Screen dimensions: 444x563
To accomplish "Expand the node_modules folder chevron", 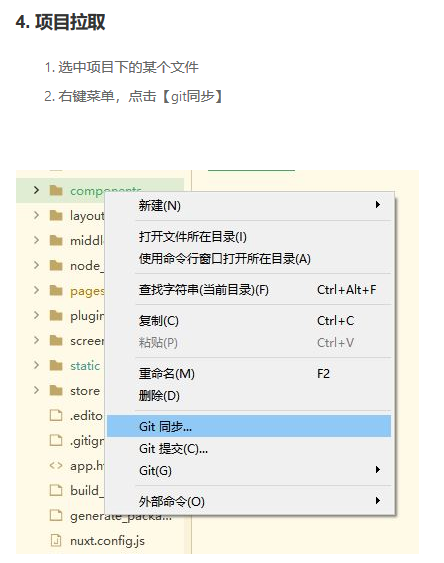I will tap(36, 265).
